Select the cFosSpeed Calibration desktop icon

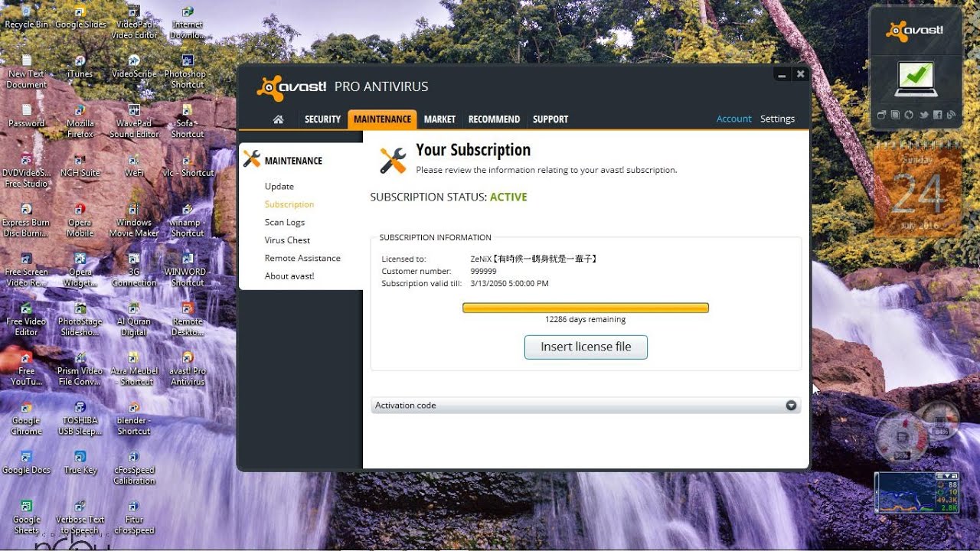(x=134, y=468)
